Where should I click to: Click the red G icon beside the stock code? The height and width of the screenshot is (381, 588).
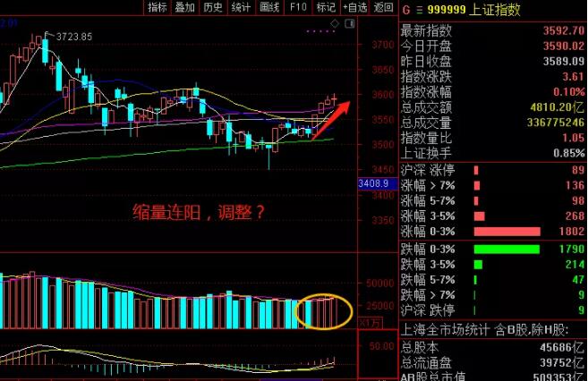[406, 10]
